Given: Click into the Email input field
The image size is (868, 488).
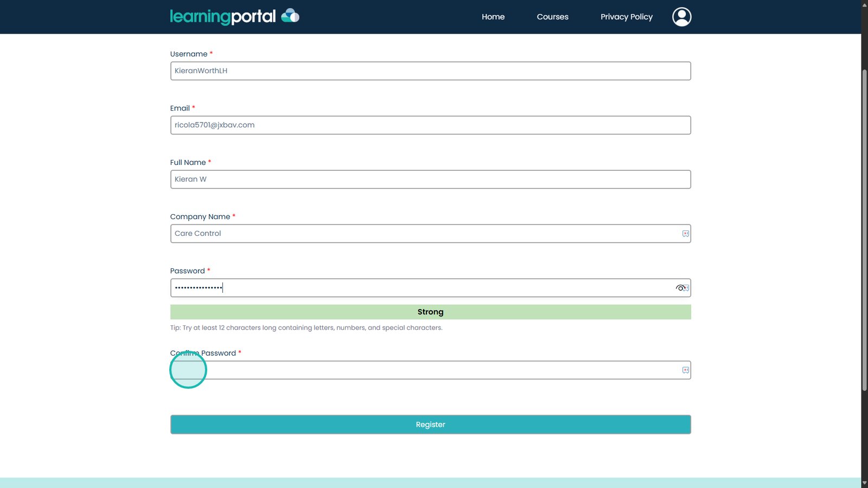Looking at the screenshot, I should click(x=430, y=125).
